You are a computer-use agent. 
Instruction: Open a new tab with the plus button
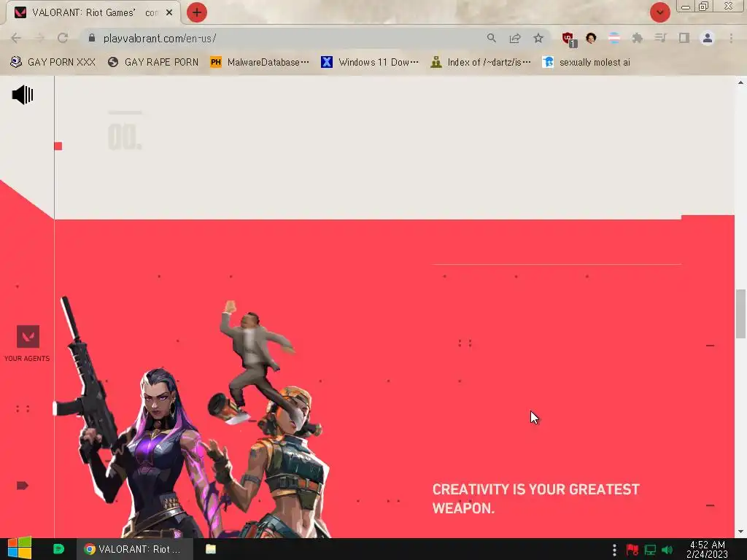tap(197, 12)
